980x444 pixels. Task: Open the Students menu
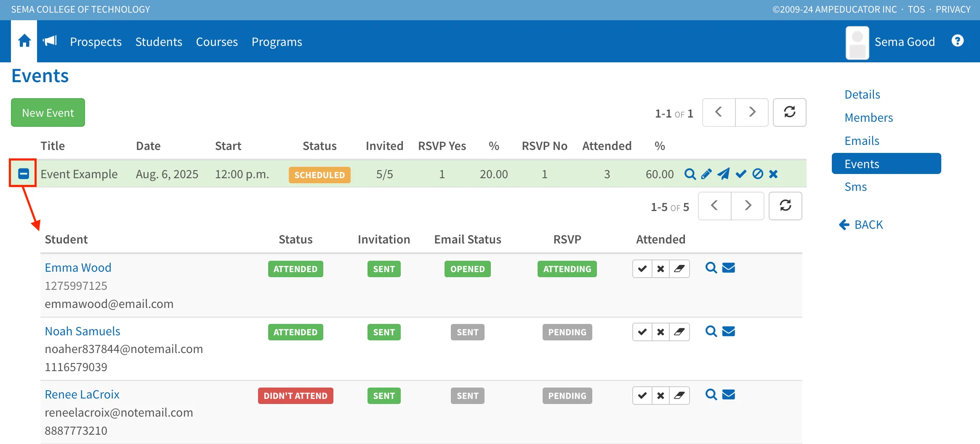coord(159,42)
